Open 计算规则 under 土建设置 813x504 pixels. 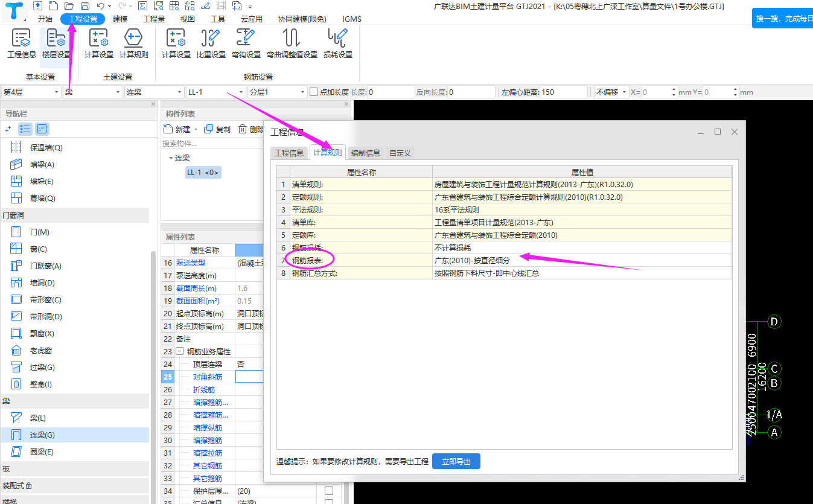point(133,43)
